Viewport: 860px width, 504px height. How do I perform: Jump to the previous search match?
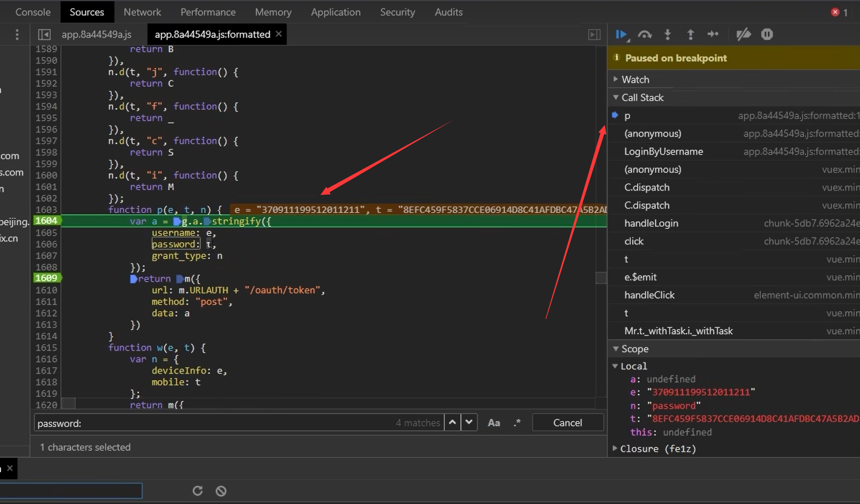(452, 423)
